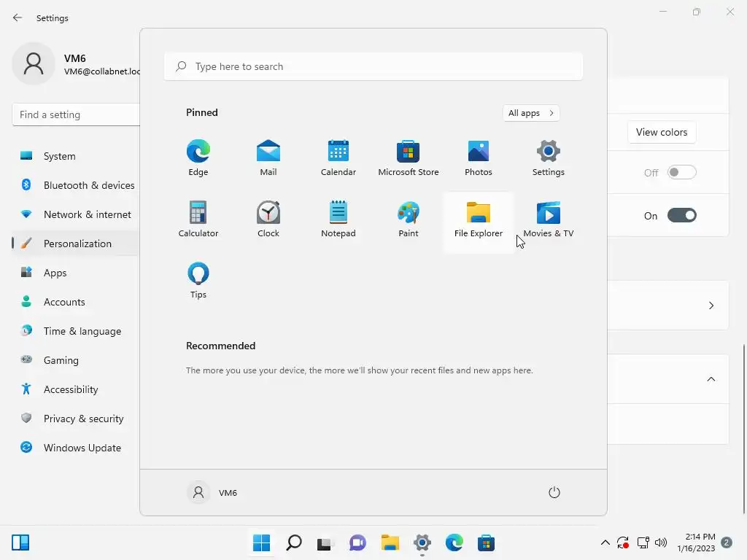Viewport: 747px width, 560px height.
Task: Click the VM6 profile picture in Settings
Action: (x=34, y=63)
